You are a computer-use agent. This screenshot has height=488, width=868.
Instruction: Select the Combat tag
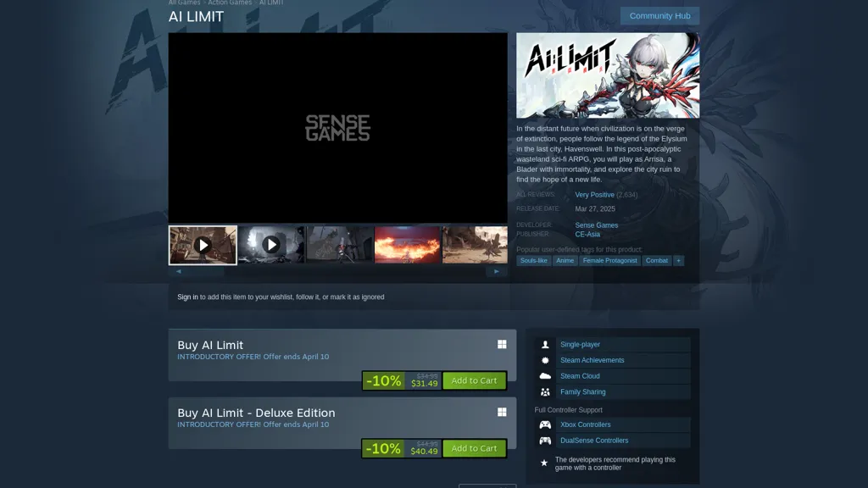click(657, 261)
